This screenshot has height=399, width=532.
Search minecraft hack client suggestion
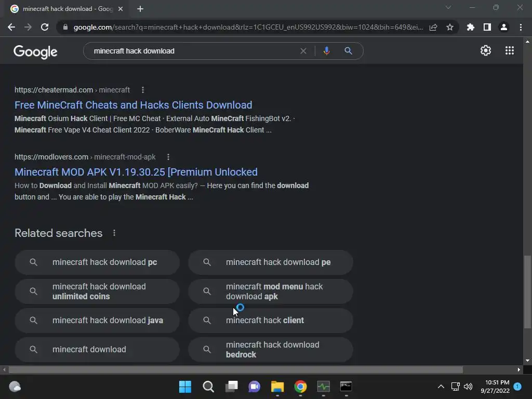(x=271, y=320)
